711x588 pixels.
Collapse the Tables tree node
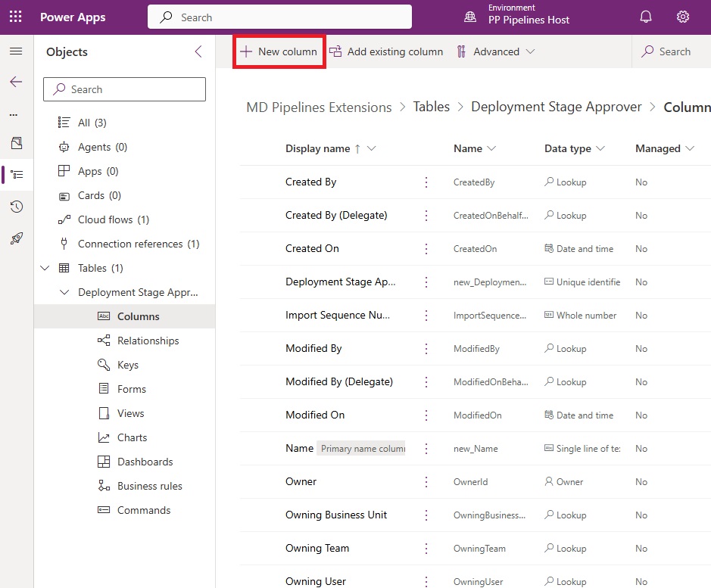point(45,268)
